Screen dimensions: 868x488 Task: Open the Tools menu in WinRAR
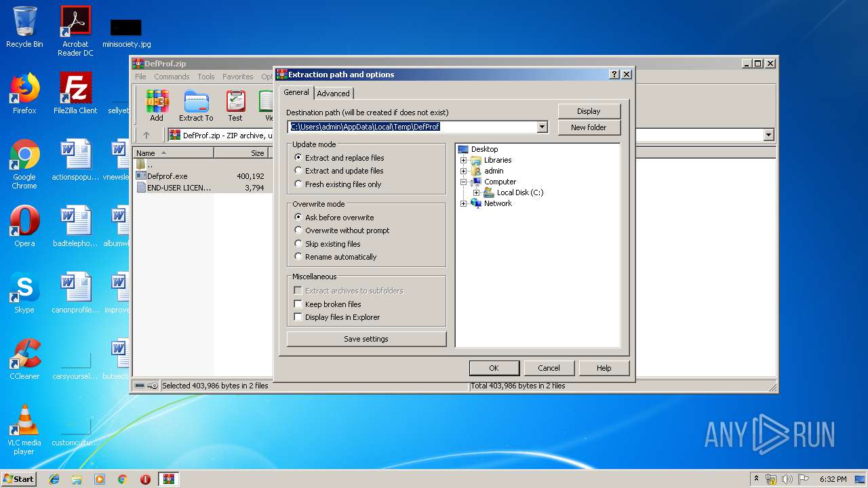coord(206,77)
